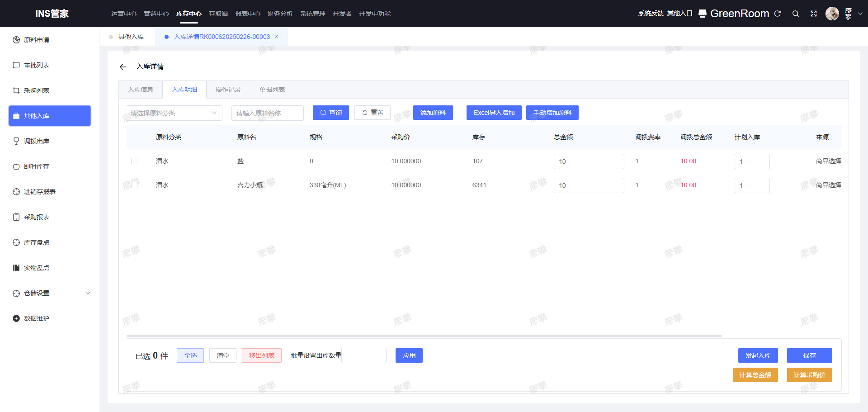
Task: Click the 审批列表 chat bubble icon
Action: 16,65
